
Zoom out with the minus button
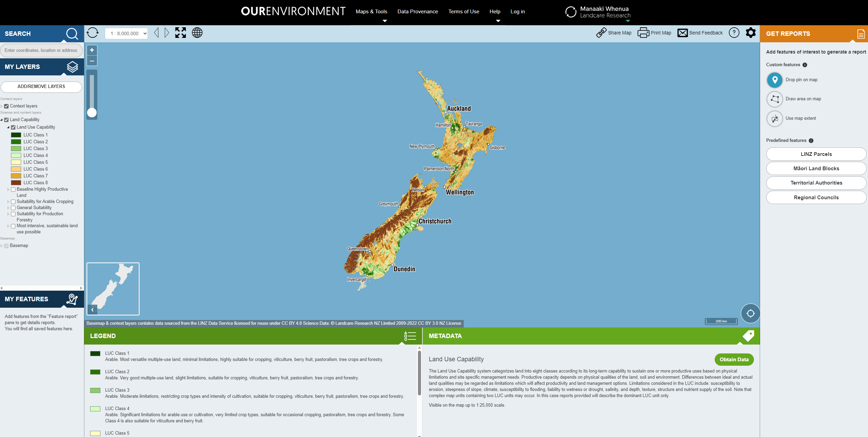click(92, 61)
